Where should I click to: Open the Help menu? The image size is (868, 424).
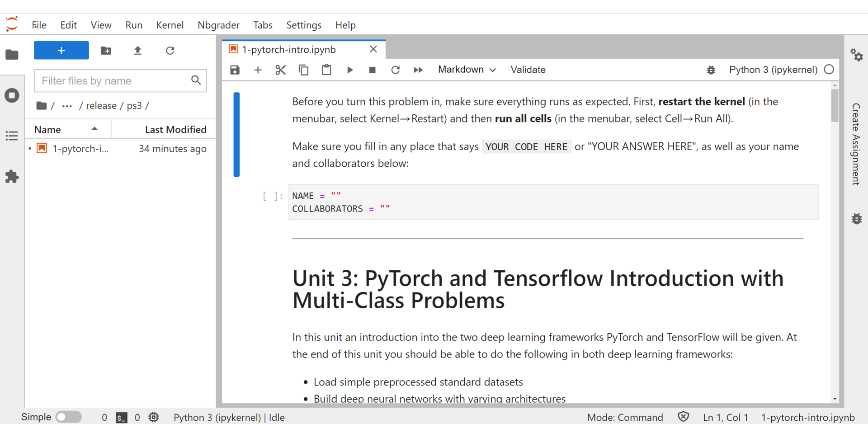(345, 25)
